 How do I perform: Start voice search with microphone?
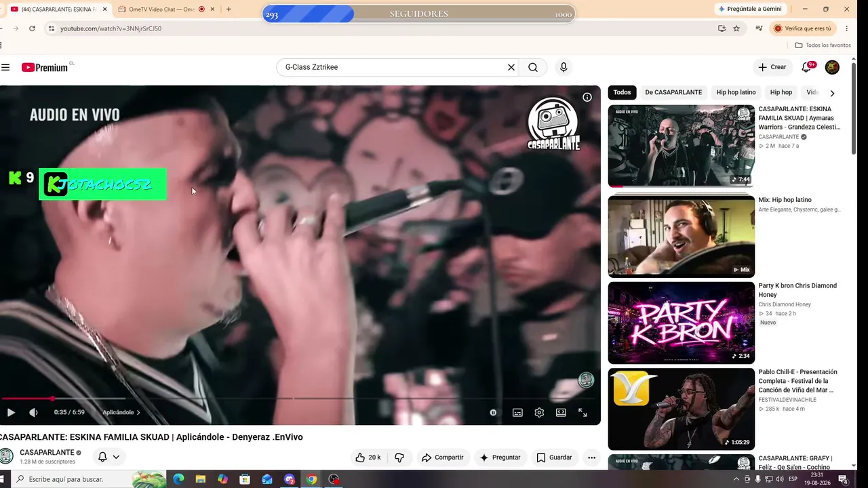[x=563, y=67]
